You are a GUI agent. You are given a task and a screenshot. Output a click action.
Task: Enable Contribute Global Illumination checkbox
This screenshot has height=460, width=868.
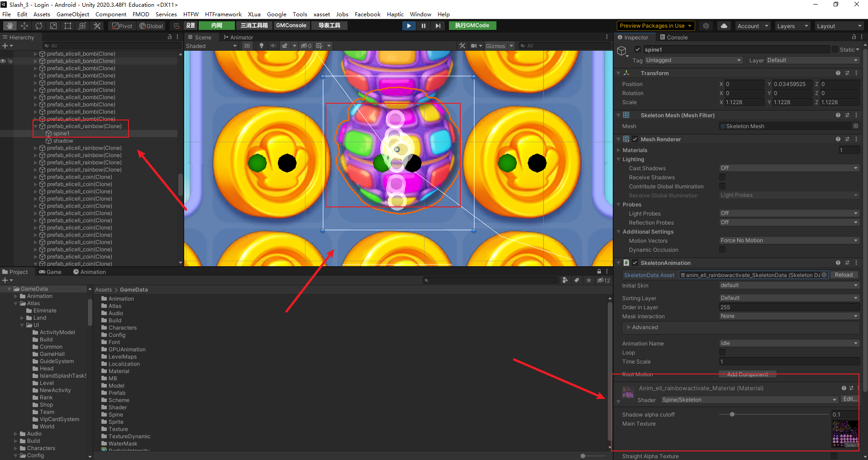(x=722, y=187)
